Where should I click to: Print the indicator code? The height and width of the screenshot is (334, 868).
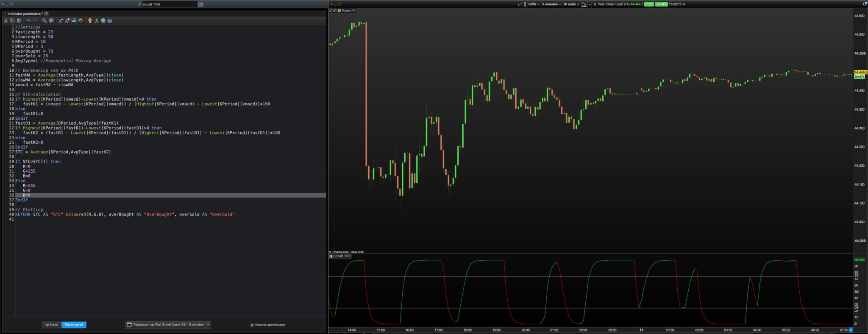click(x=110, y=20)
